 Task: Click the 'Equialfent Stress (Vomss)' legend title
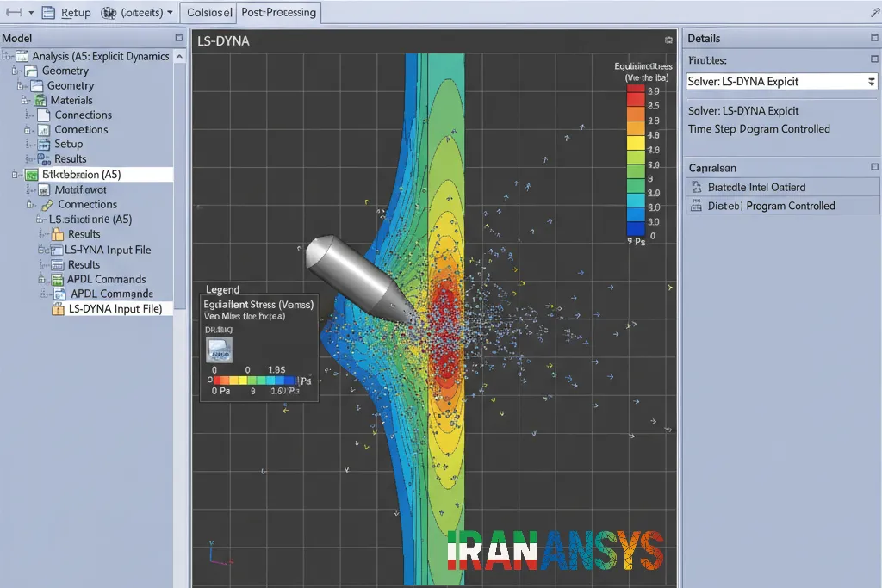(258, 304)
